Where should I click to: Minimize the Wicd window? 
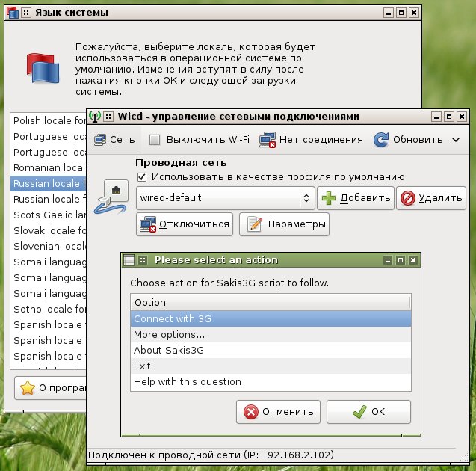point(436,117)
